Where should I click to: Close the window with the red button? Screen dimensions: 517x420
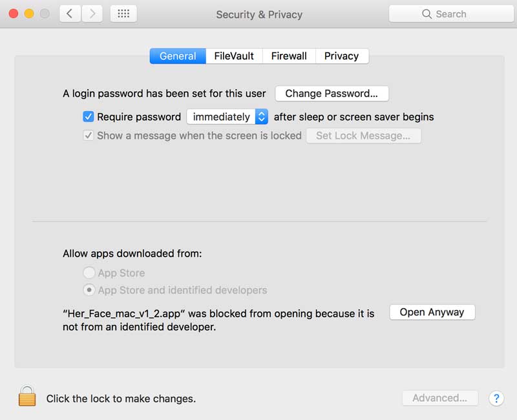(x=14, y=14)
